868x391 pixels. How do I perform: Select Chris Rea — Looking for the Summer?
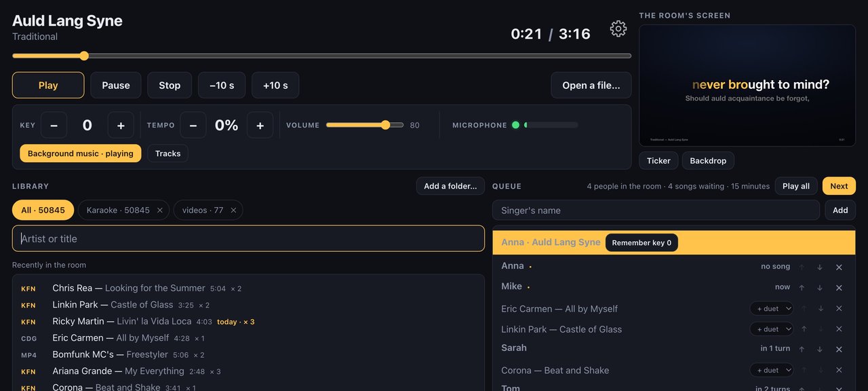point(248,288)
